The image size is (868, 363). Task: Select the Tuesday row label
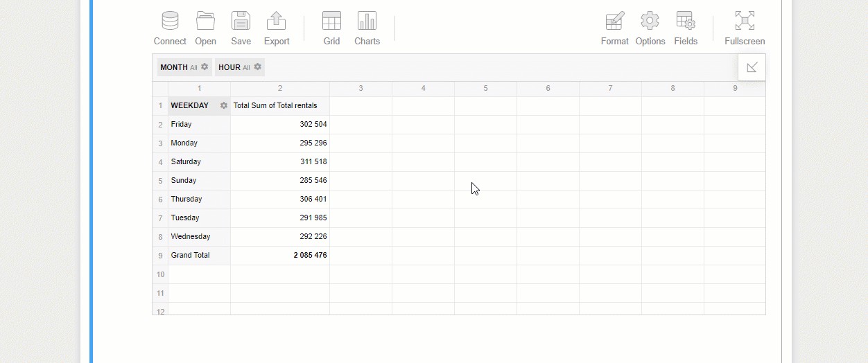coord(200,218)
